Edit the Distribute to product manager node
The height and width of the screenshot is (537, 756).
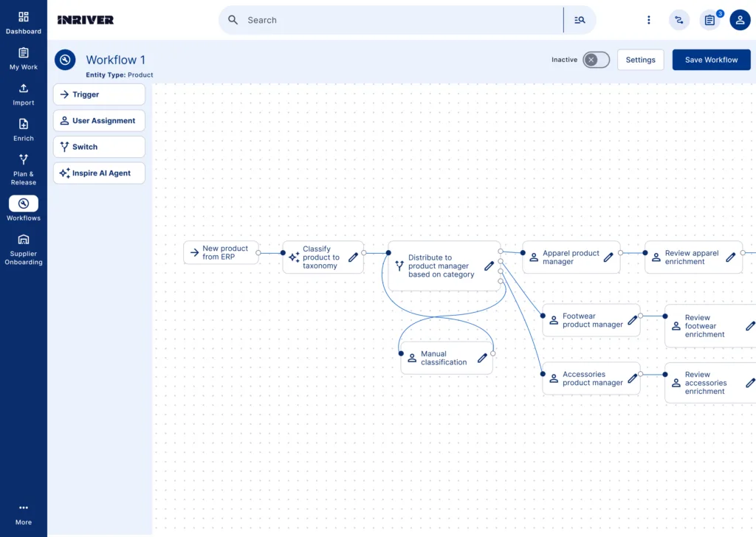(489, 266)
